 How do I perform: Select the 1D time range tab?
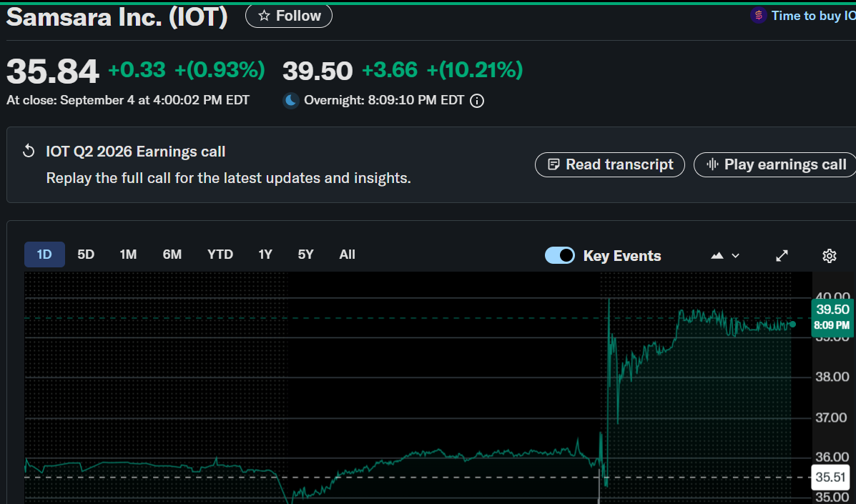(44, 255)
